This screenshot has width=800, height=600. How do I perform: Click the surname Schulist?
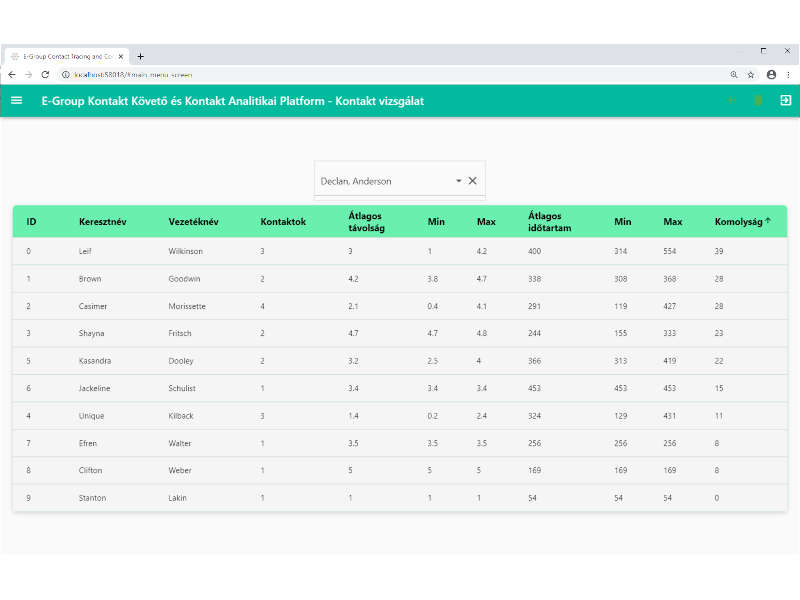point(182,388)
